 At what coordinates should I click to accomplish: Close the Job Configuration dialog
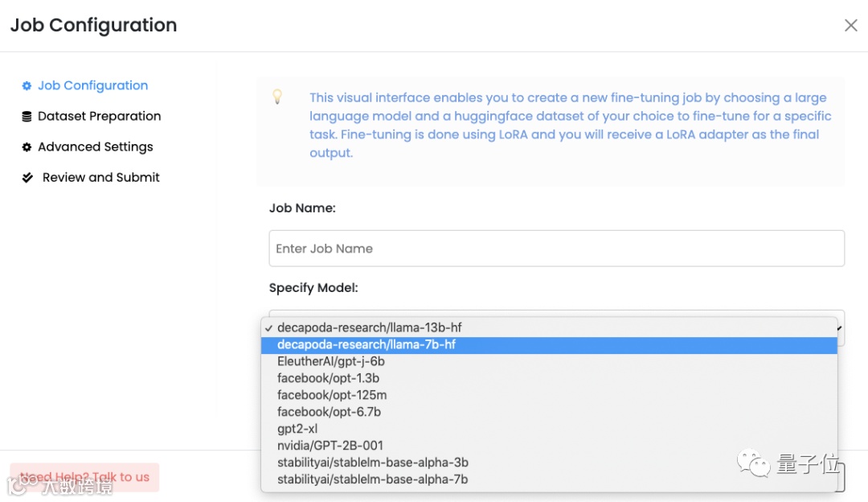point(850,26)
